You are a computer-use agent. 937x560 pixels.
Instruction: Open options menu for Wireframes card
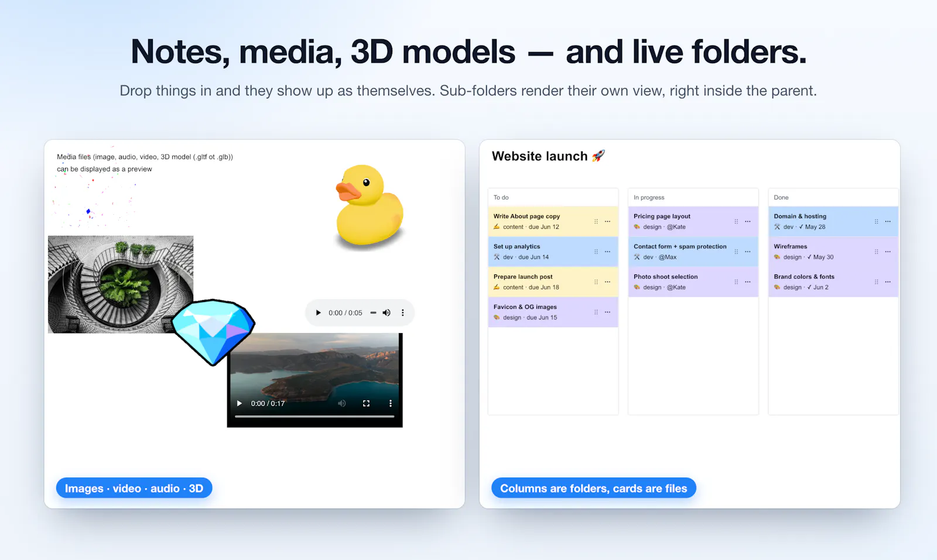tap(888, 252)
